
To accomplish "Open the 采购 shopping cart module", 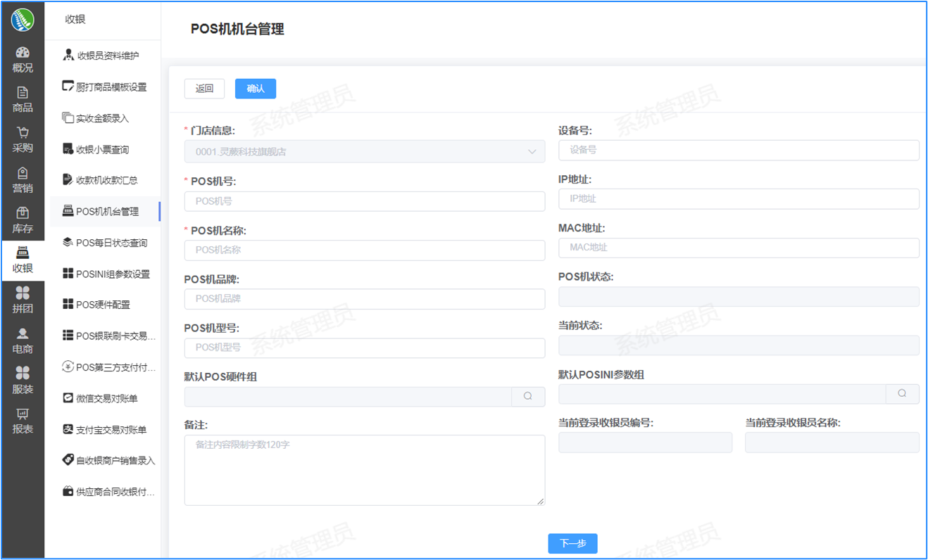I will 23,140.
